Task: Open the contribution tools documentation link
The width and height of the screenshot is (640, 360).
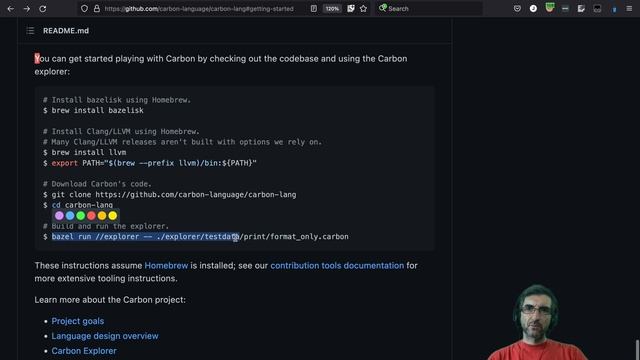Action: point(337,265)
